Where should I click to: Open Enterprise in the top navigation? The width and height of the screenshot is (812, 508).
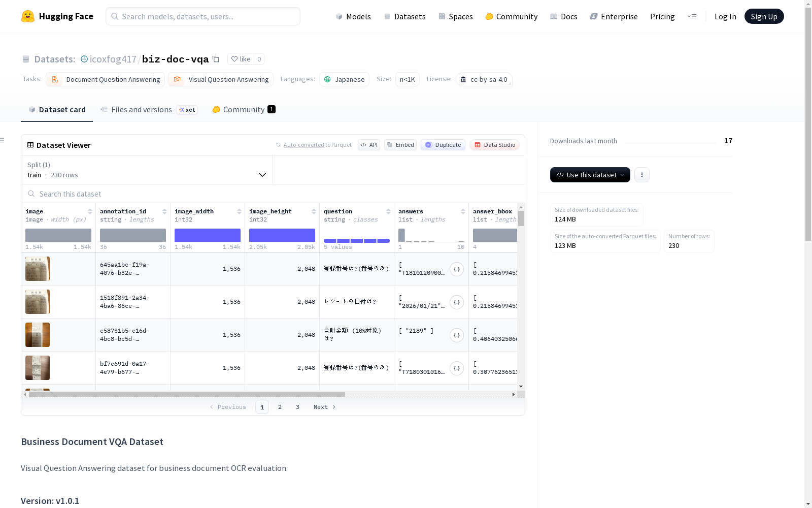point(614,16)
